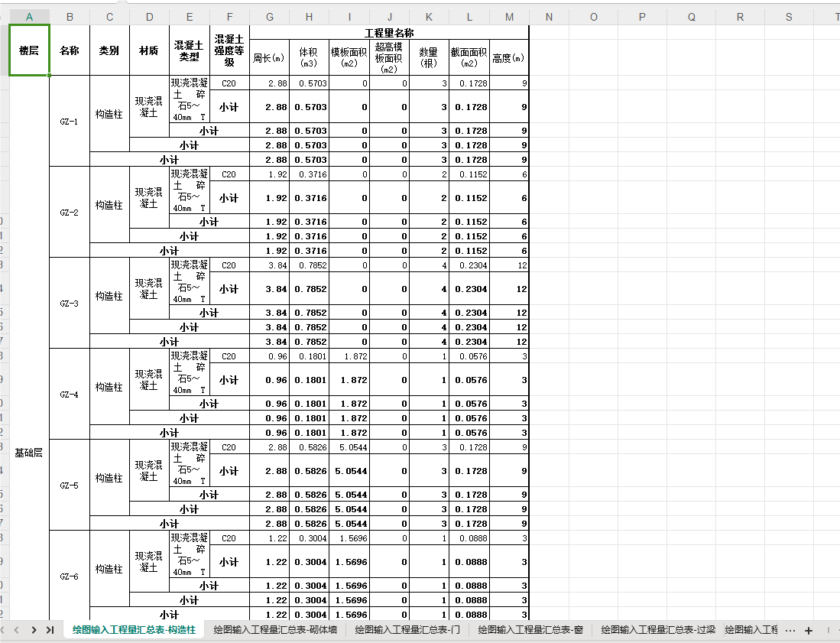Click the 名称 header cell
840x643 pixels.
coord(70,50)
